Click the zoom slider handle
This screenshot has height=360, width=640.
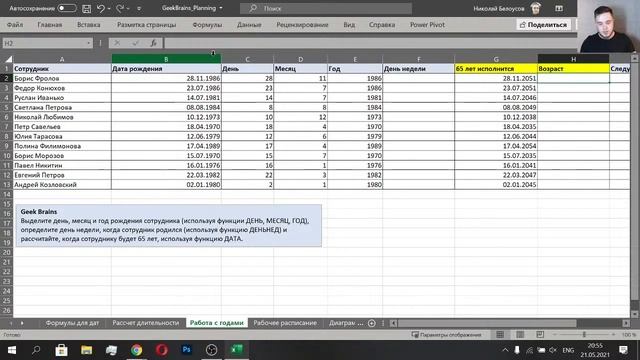click(584, 334)
